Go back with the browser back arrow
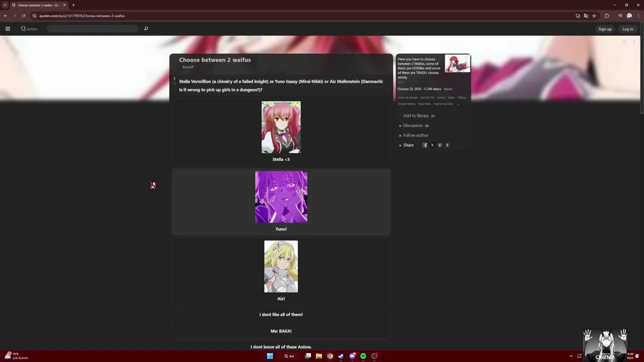This screenshot has width=644, height=362. (6, 16)
